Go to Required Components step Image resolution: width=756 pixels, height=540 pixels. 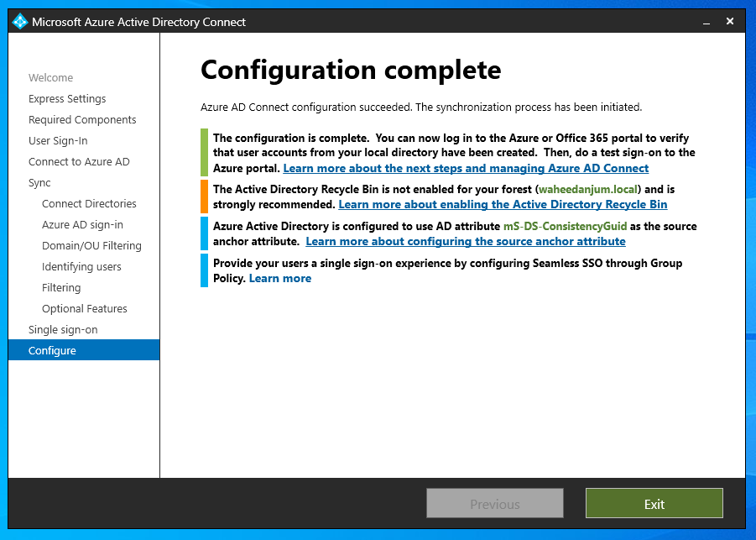coord(82,120)
